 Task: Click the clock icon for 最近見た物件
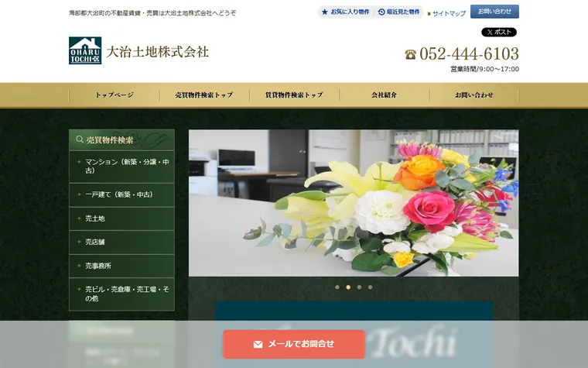[x=381, y=12]
